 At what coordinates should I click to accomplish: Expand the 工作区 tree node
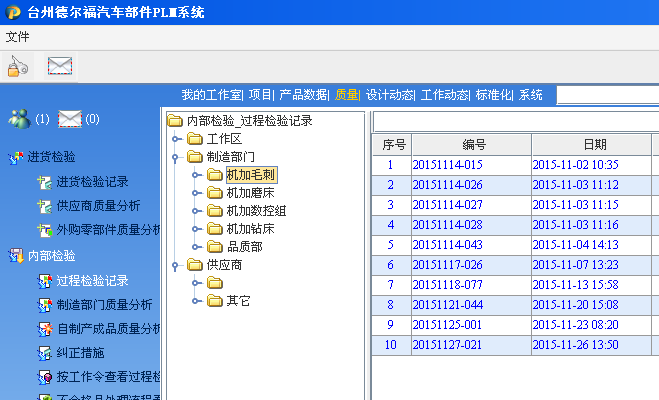[176, 139]
